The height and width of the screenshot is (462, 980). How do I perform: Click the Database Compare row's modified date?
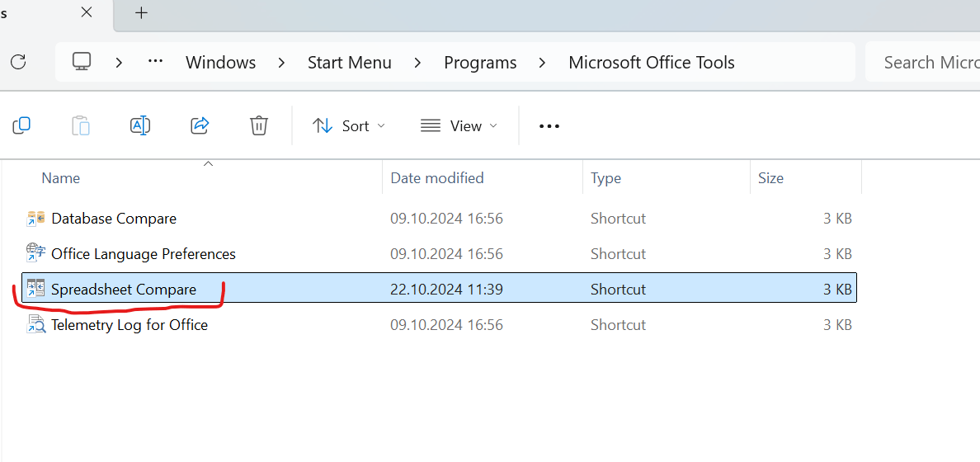point(446,219)
